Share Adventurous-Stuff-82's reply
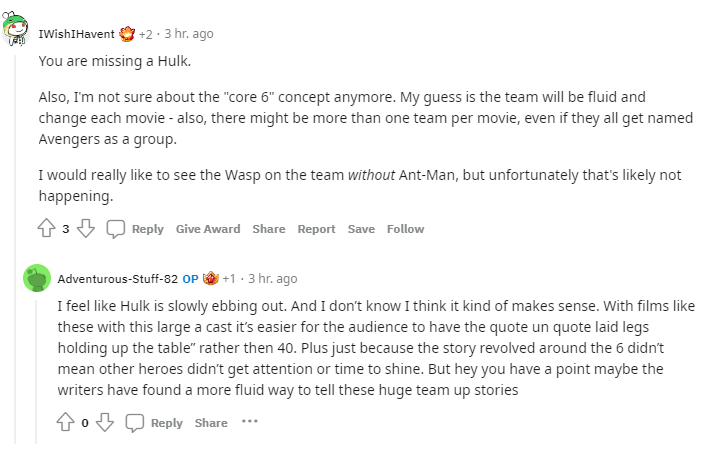Image resolution: width=715 pixels, height=455 pixels. 211,423
